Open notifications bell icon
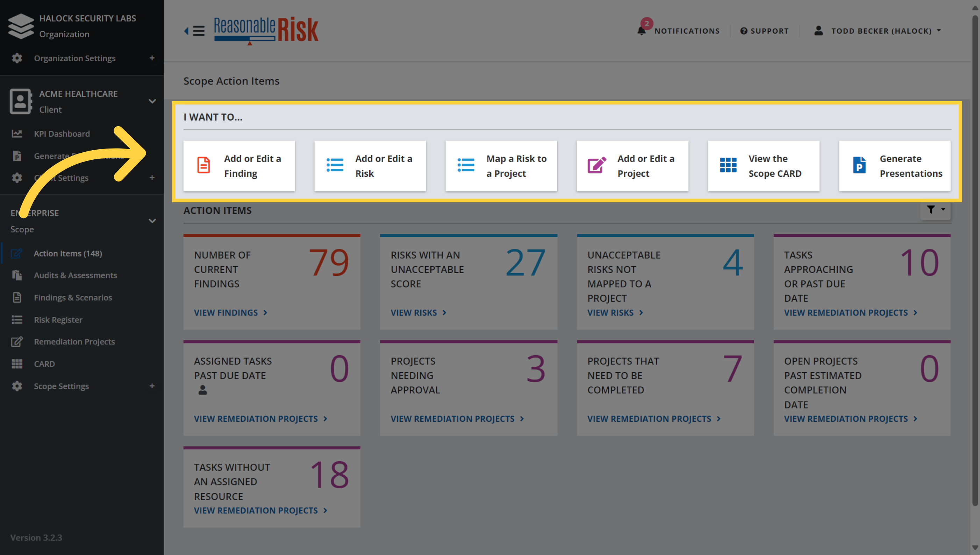980x555 pixels. 641,30
